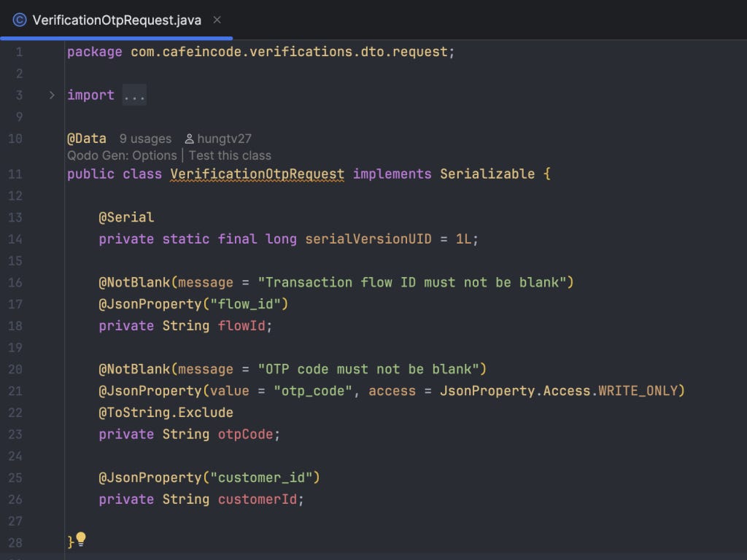This screenshot has height=560, width=747.
Task: Click the VerificationOtpRequest class name
Action: (x=258, y=174)
